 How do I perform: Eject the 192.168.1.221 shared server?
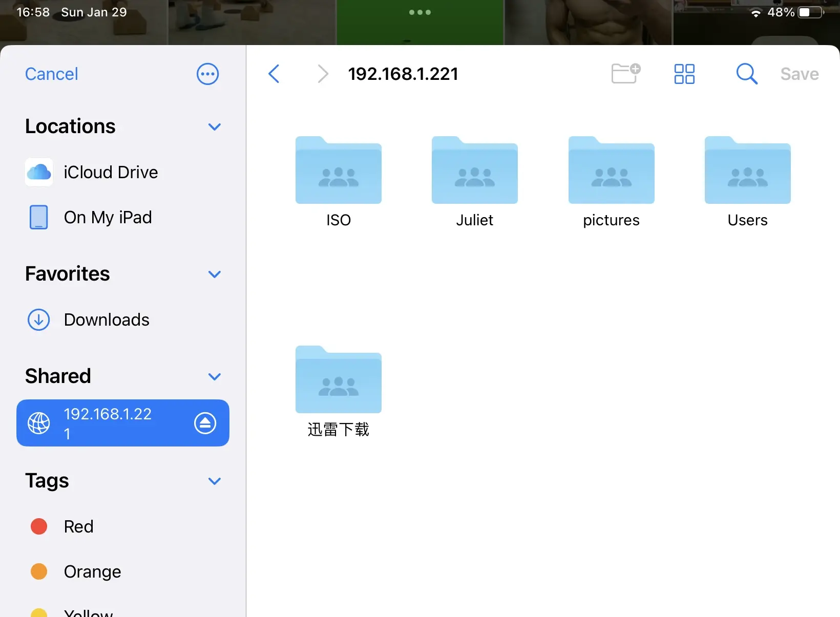pyautogui.click(x=205, y=423)
